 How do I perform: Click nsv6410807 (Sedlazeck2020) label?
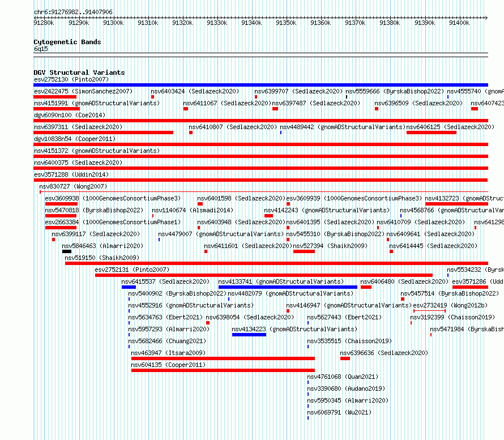(233, 127)
